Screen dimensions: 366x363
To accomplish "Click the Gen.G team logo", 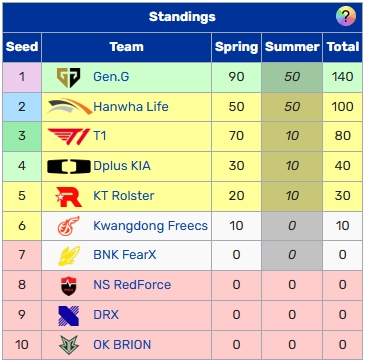I will tap(68, 77).
